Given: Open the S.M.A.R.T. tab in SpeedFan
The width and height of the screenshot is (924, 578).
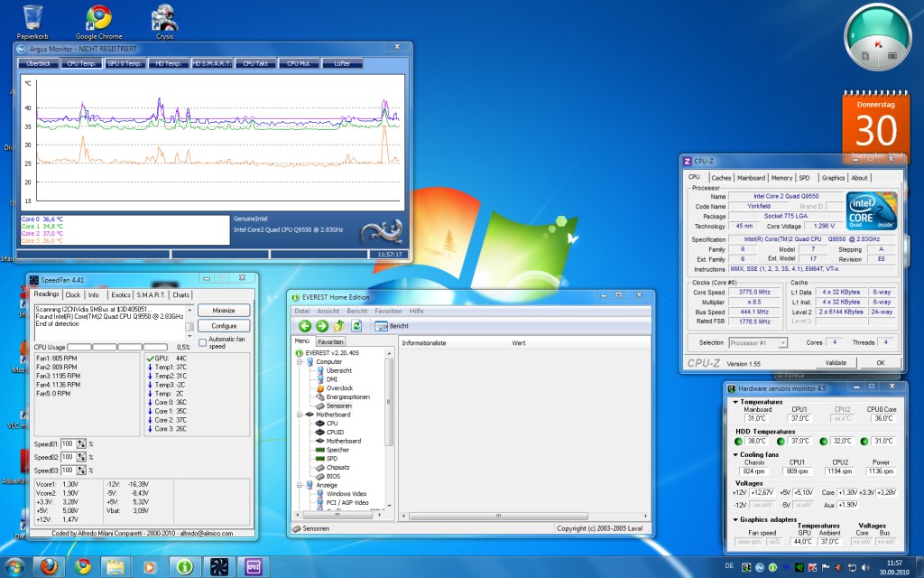Looking at the screenshot, I should [151, 295].
